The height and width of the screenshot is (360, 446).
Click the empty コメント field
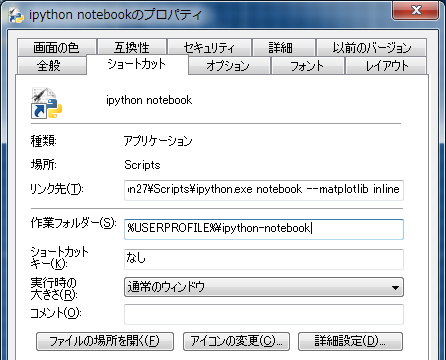coord(264,314)
